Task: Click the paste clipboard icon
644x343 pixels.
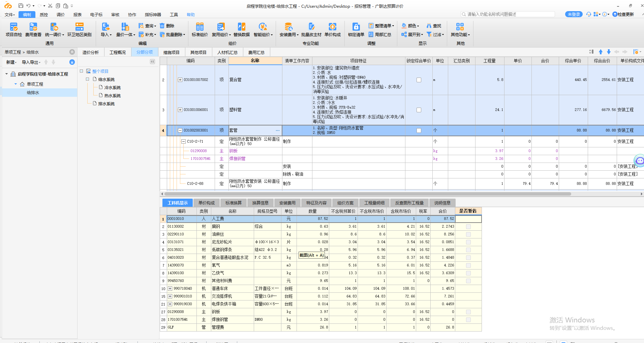Action: (66, 6)
